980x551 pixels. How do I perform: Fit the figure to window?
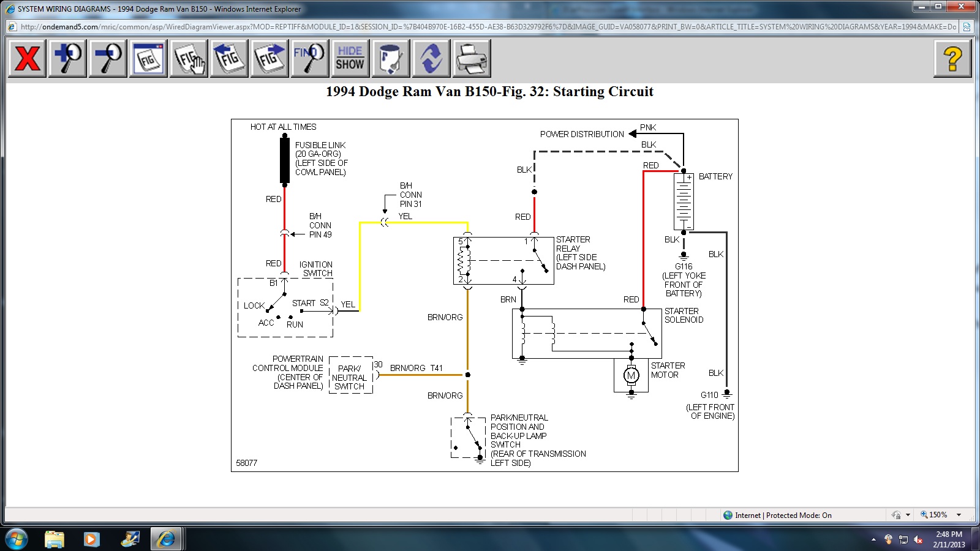(148, 59)
